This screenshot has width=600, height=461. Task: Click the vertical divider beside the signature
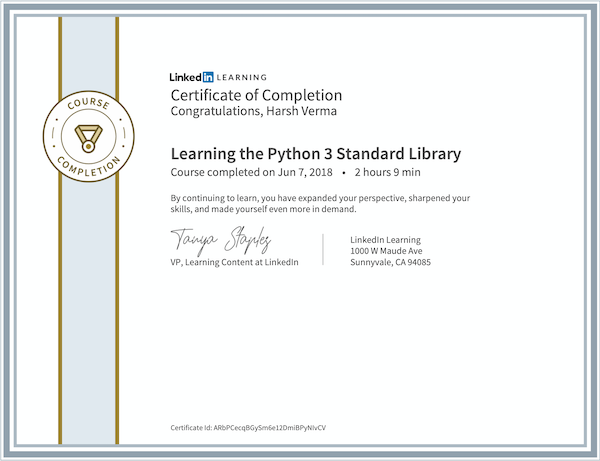324,251
